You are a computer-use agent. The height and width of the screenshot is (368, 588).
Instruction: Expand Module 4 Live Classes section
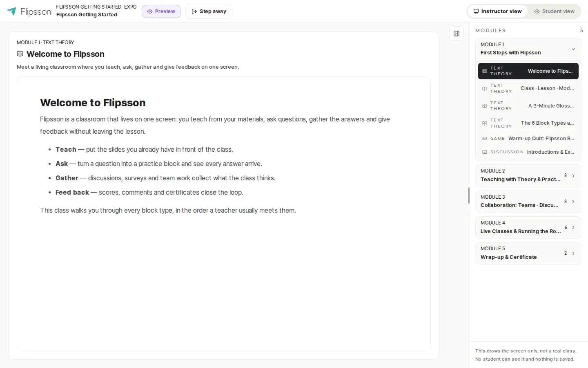528,227
